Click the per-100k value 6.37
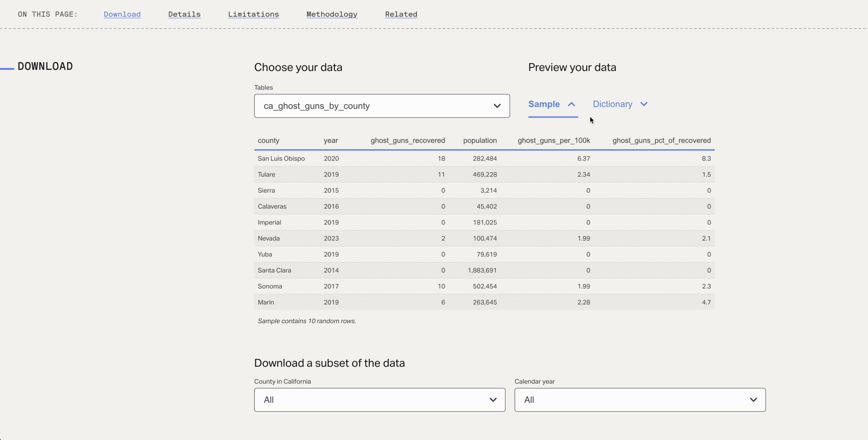This screenshot has width=868, height=440. point(584,159)
